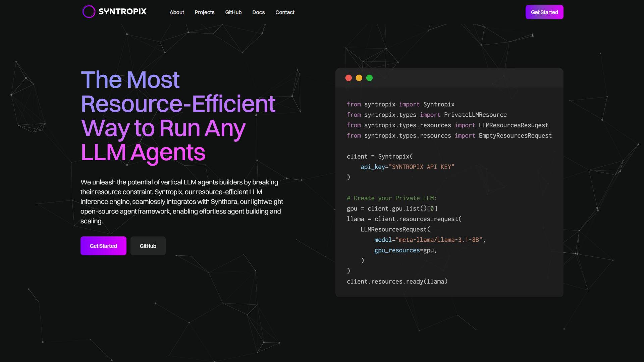Click the green dot in code window

[369, 78]
